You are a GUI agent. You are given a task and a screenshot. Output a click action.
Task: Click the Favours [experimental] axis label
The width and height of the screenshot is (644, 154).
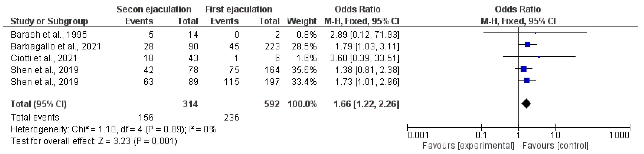(468, 145)
